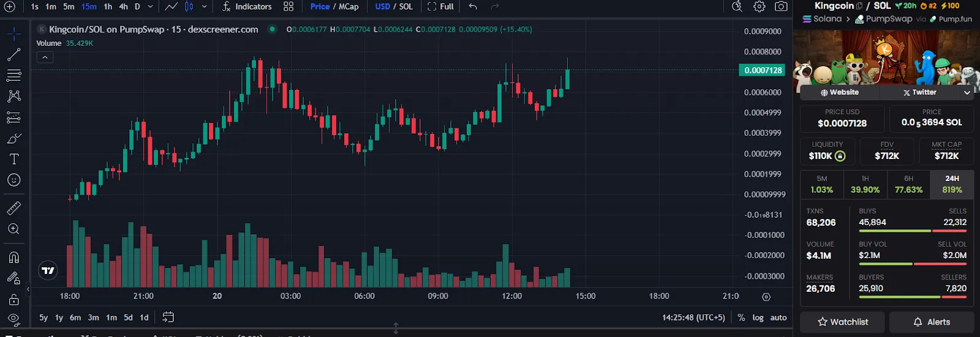Open chart settings gear

click(759, 7)
